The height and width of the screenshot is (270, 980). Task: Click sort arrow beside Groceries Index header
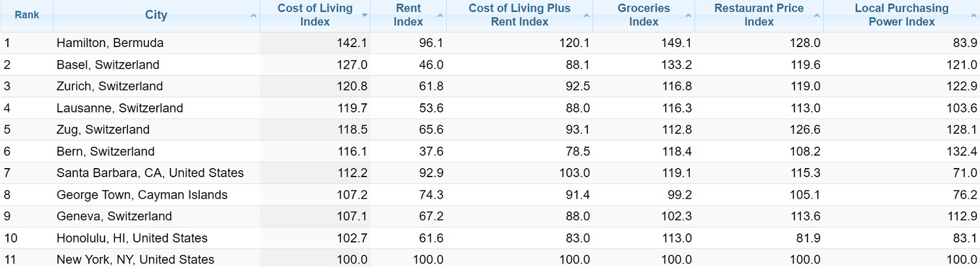click(x=688, y=15)
